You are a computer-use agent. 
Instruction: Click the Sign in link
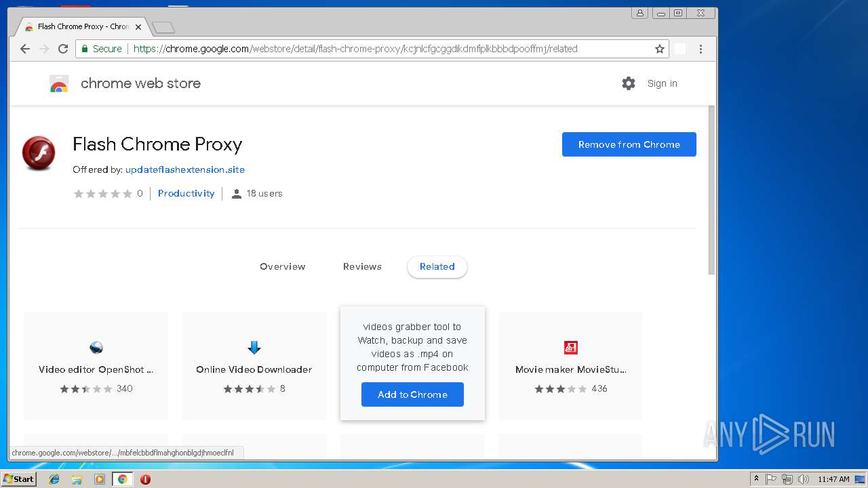coord(662,83)
